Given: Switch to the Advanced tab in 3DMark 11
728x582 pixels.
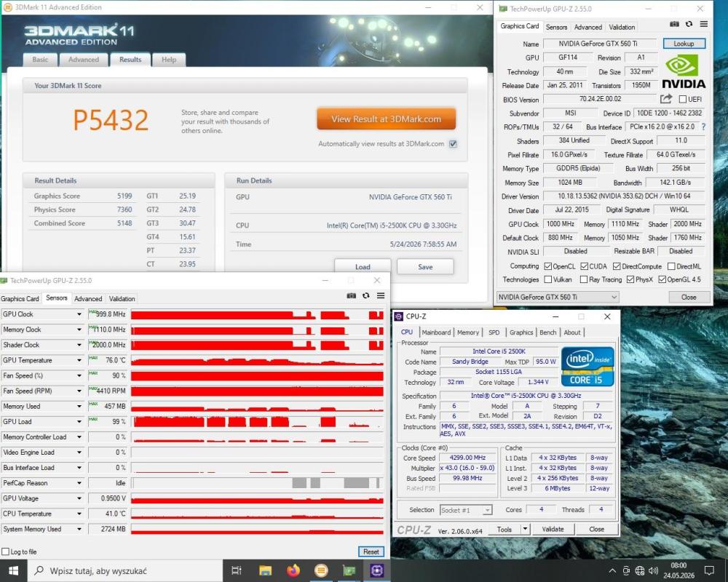Looking at the screenshot, I should pos(84,60).
